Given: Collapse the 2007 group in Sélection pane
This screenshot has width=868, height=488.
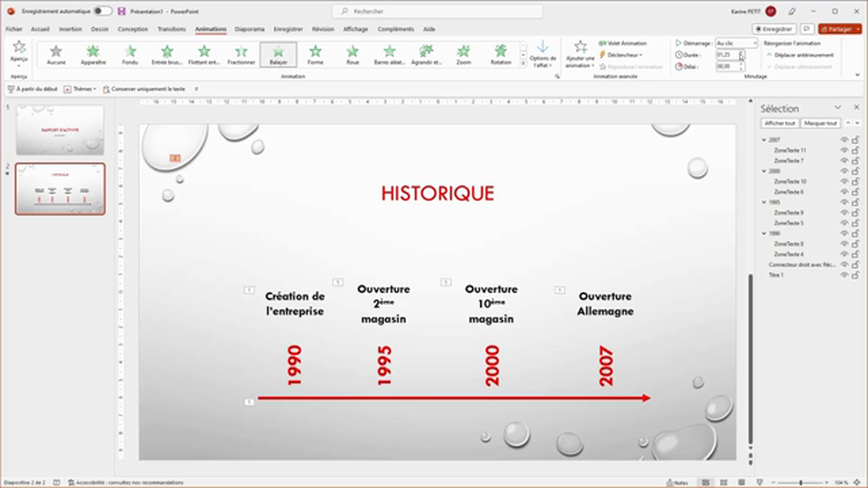Looking at the screenshot, I should click(764, 140).
